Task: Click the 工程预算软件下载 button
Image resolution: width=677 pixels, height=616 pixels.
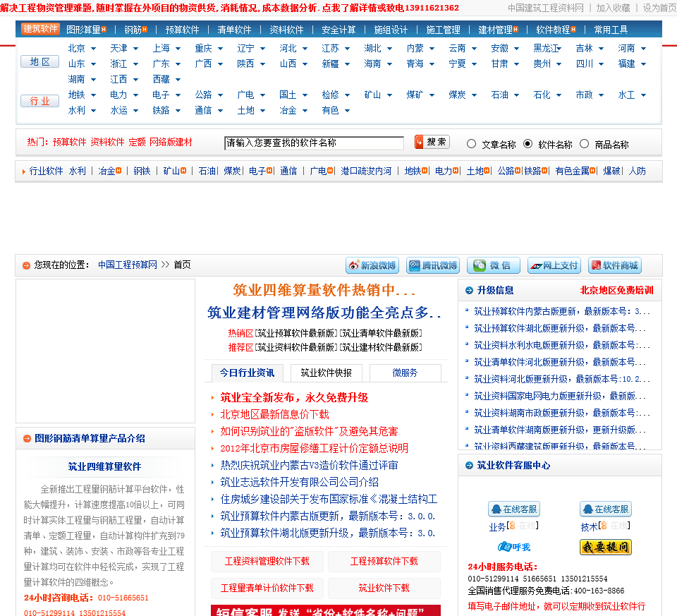Action: (384, 561)
